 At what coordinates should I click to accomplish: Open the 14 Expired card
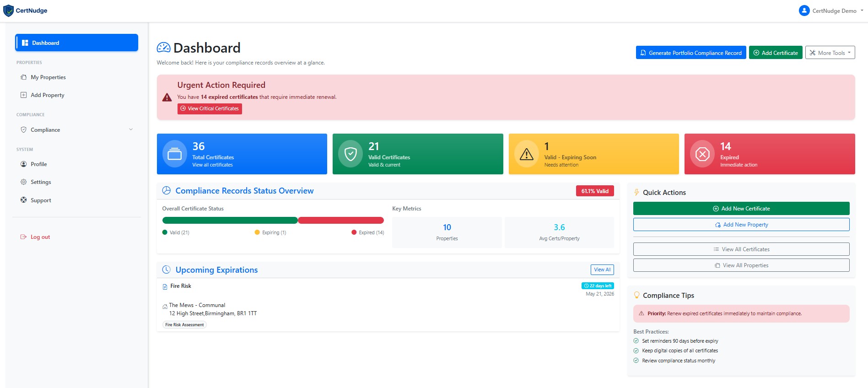tap(770, 154)
